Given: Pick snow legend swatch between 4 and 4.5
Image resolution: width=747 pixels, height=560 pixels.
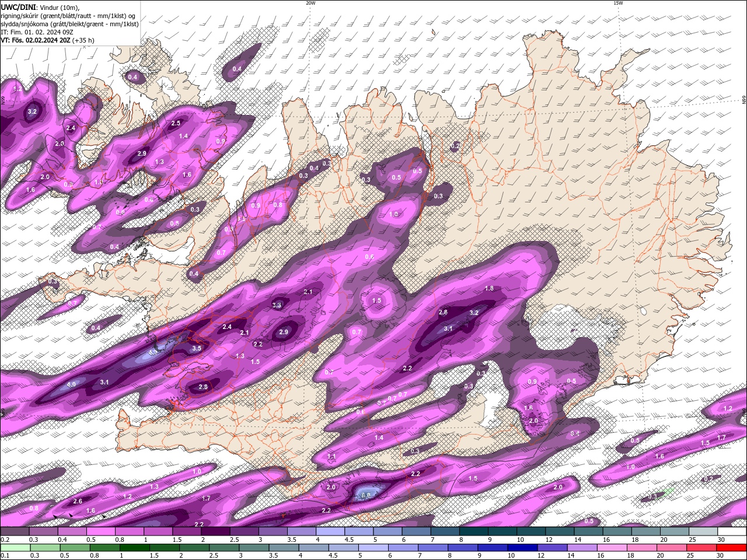Looking at the screenshot, I should tap(330, 531).
